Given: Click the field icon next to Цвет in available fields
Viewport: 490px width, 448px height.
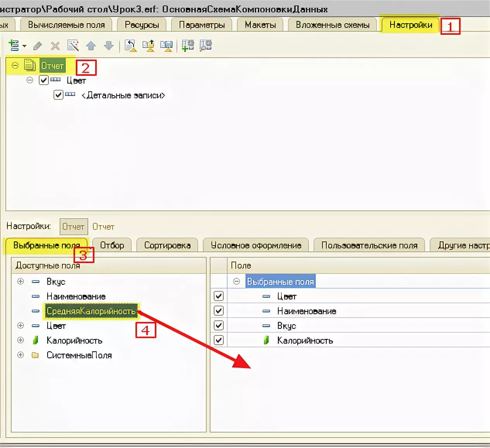Looking at the screenshot, I should (x=36, y=325).
